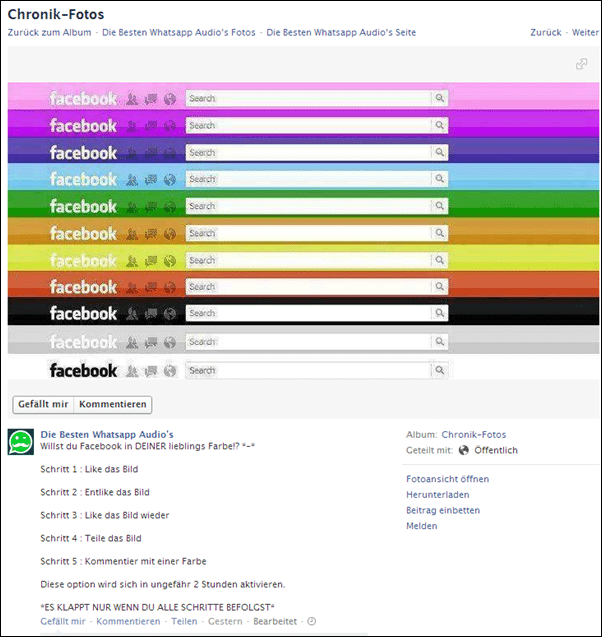The image size is (602, 637).
Task: Click the Gefällt mir button under the photo
Action: point(43,404)
